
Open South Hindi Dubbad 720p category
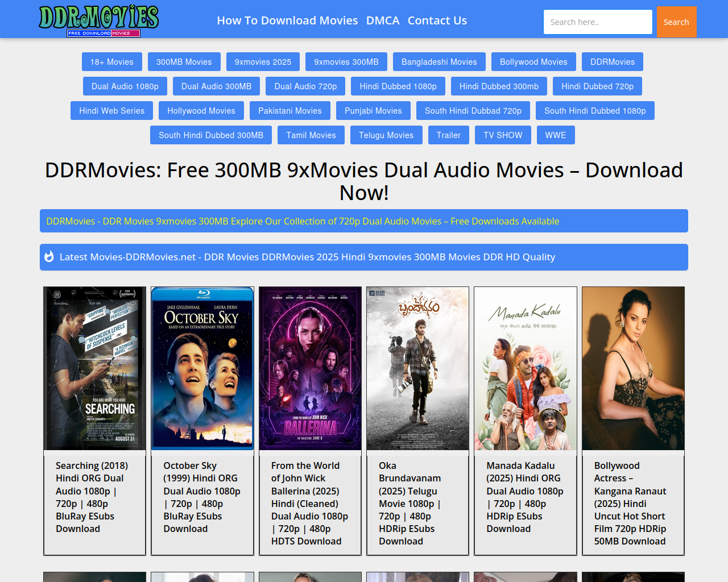[473, 111]
